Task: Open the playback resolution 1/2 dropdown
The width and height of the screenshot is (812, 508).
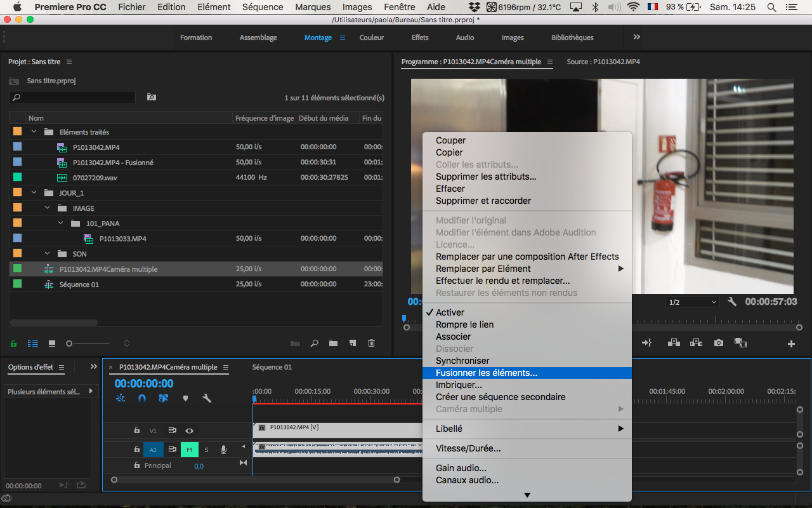Action: coord(692,302)
